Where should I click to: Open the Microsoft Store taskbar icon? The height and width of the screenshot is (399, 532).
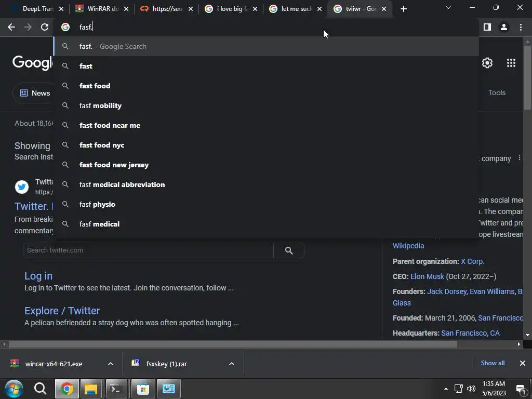(143, 389)
